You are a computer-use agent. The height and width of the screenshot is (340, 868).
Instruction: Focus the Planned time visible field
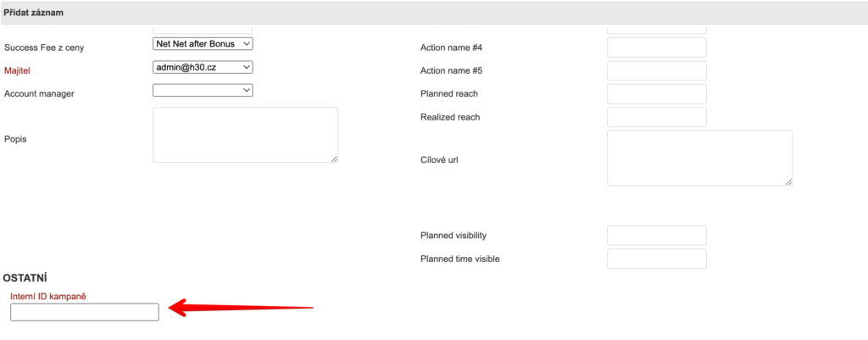[x=656, y=259]
